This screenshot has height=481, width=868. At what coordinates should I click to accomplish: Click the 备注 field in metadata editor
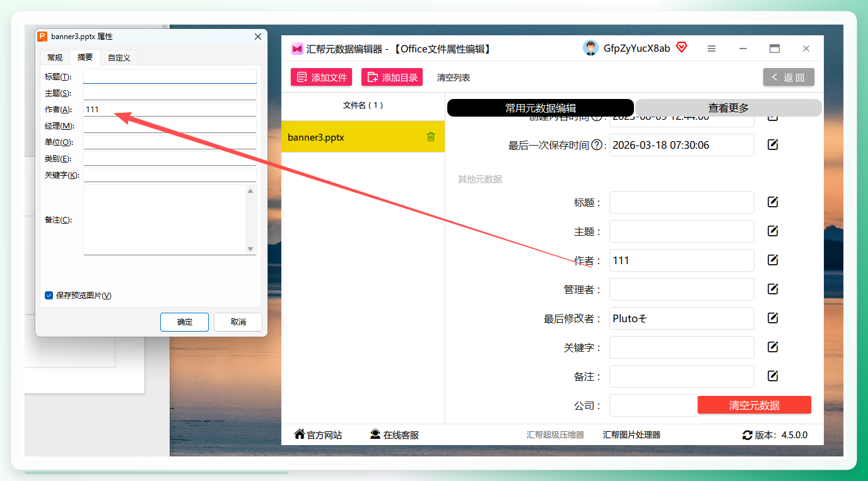(682, 376)
